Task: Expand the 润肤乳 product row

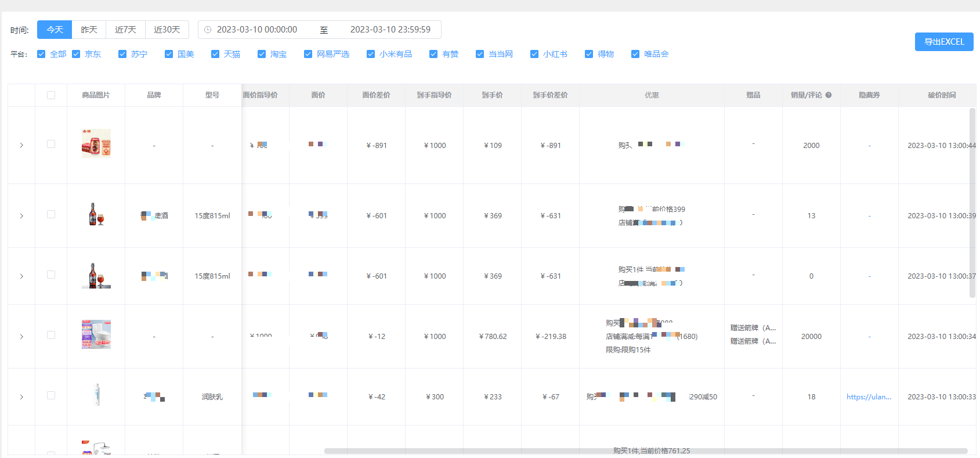Action: click(21, 397)
